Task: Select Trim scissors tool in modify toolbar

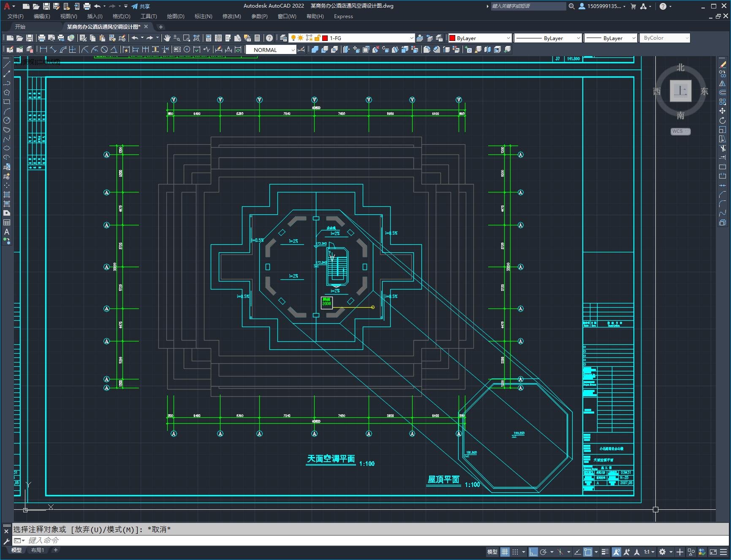Action: pyautogui.click(x=723, y=148)
